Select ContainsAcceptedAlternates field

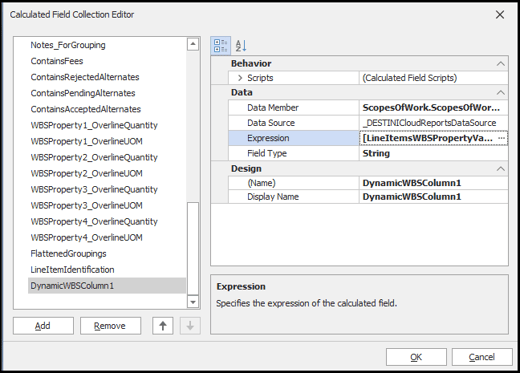click(86, 109)
